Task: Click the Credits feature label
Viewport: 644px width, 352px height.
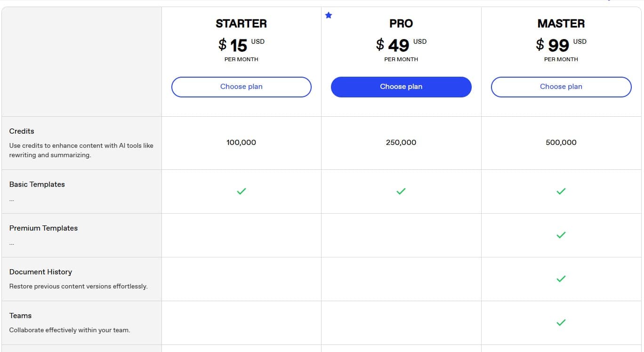Action: point(21,131)
